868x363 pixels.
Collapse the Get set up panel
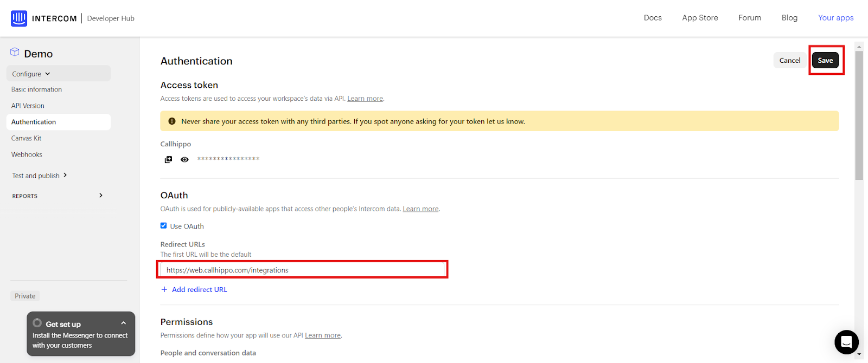pyautogui.click(x=124, y=323)
